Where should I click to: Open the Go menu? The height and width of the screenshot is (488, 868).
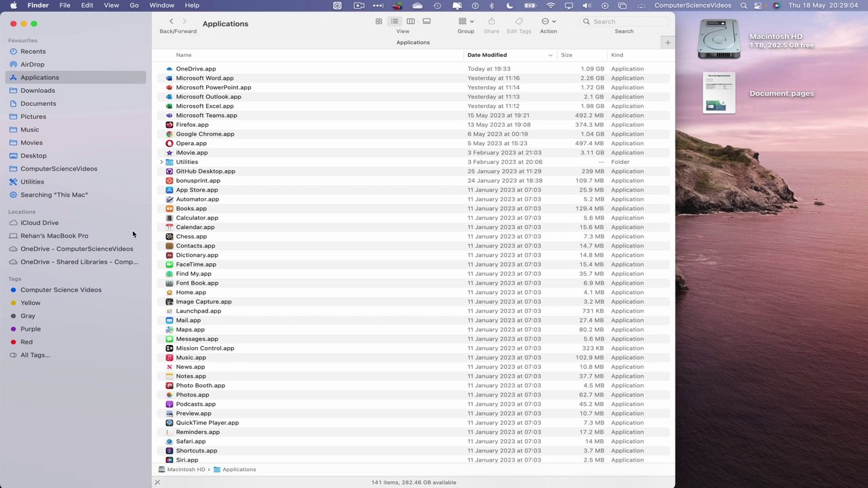coord(134,5)
